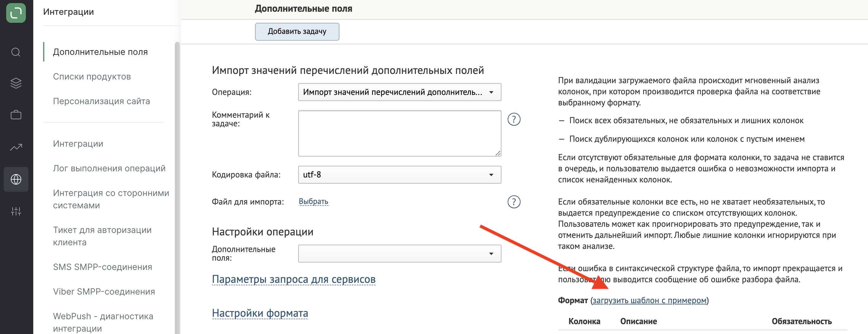Screen dimensions: 868x334
Task: Open Персонализация сайта menu item
Action: pos(101,101)
